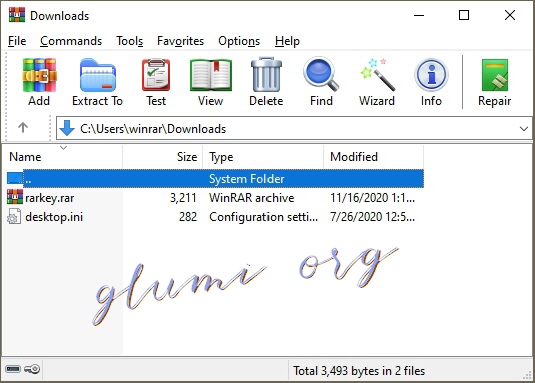Viewport: 535px width, 383px height.
Task: Click the Configuration setti... type cell
Action: point(263,217)
